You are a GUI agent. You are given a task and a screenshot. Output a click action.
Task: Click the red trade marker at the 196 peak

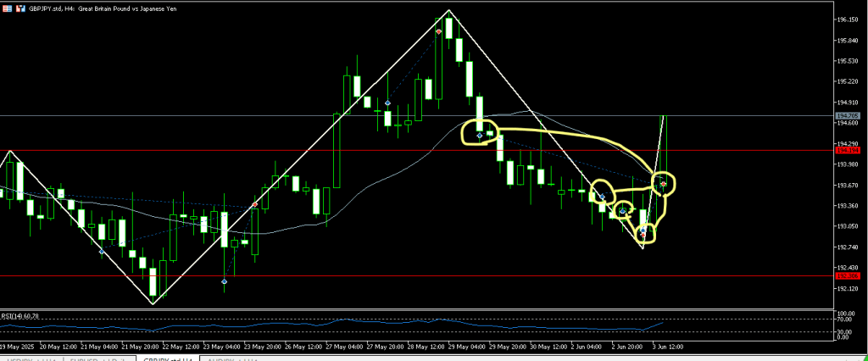point(438,31)
